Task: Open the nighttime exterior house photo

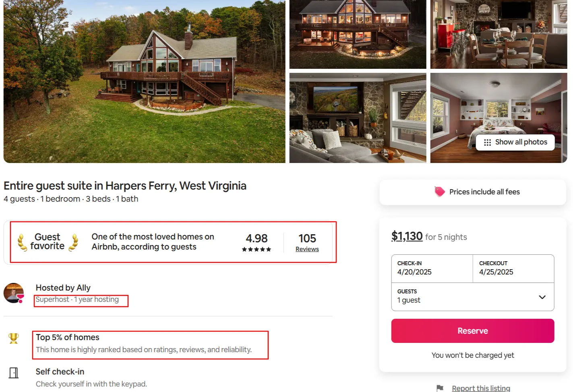Action: [x=358, y=35]
